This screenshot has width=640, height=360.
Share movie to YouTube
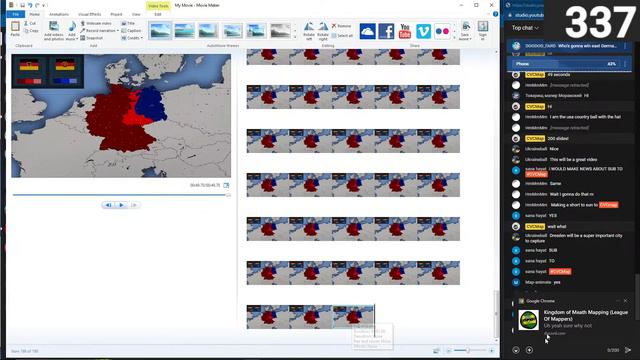(404, 31)
